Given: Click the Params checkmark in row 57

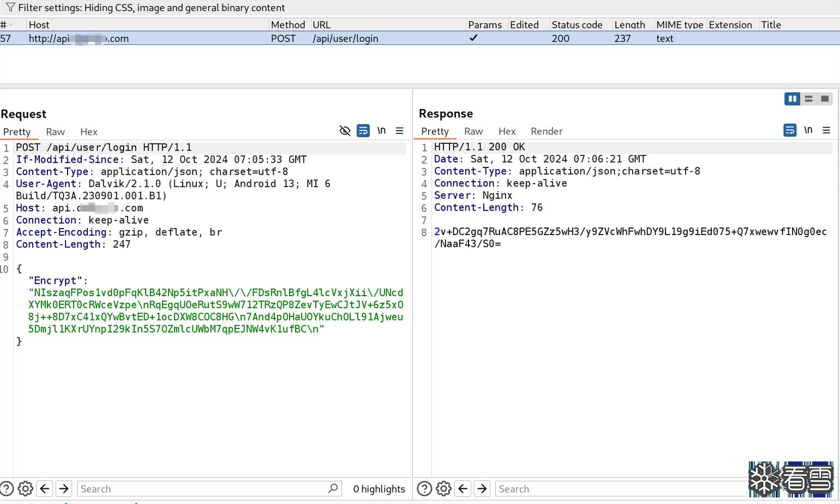Looking at the screenshot, I should point(473,38).
